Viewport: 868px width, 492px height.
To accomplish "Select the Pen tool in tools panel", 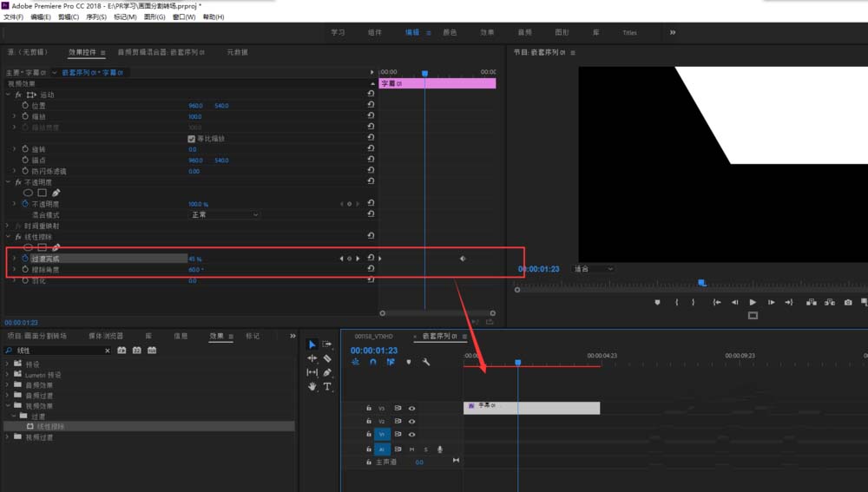I will (327, 372).
